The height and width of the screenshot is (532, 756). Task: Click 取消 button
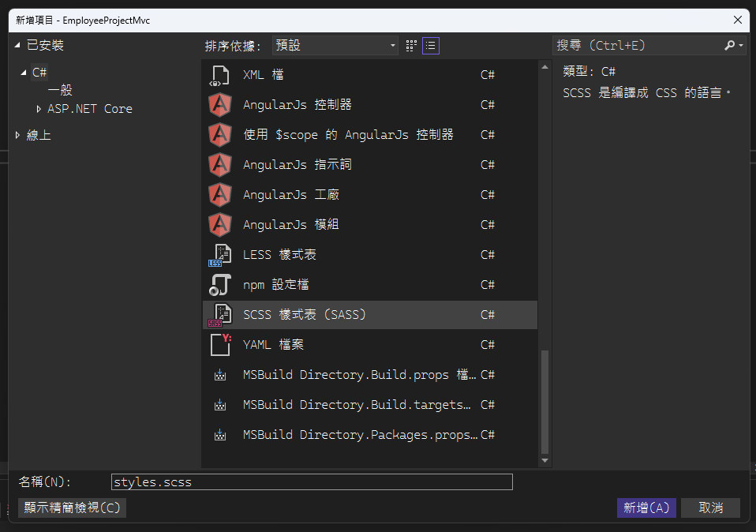tap(710, 508)
